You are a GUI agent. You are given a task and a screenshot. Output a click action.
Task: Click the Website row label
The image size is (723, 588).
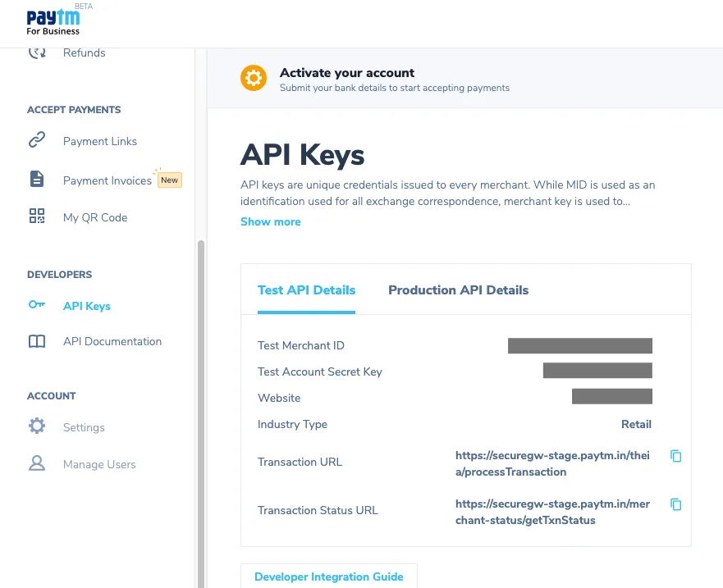(279, 398)
